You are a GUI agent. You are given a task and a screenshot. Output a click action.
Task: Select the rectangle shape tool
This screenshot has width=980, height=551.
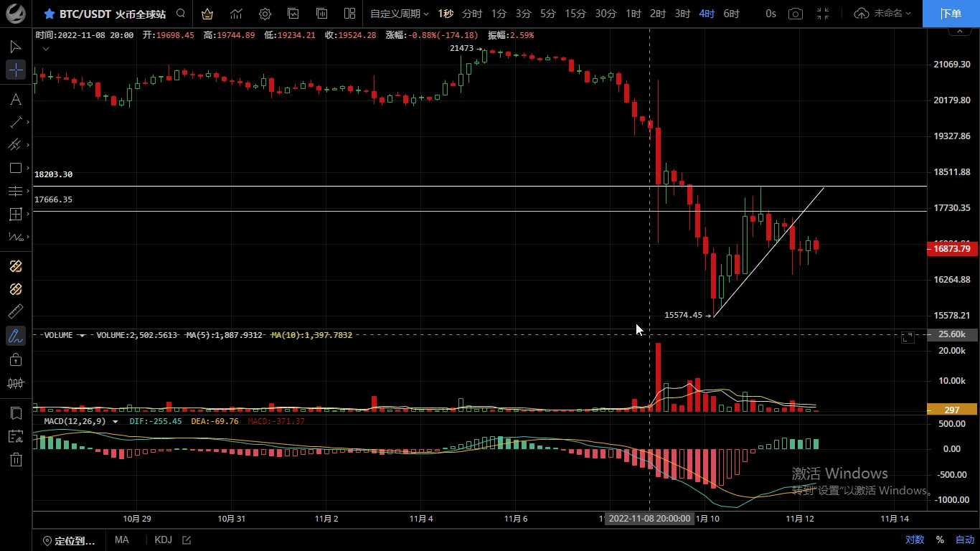tap(16, 168)
